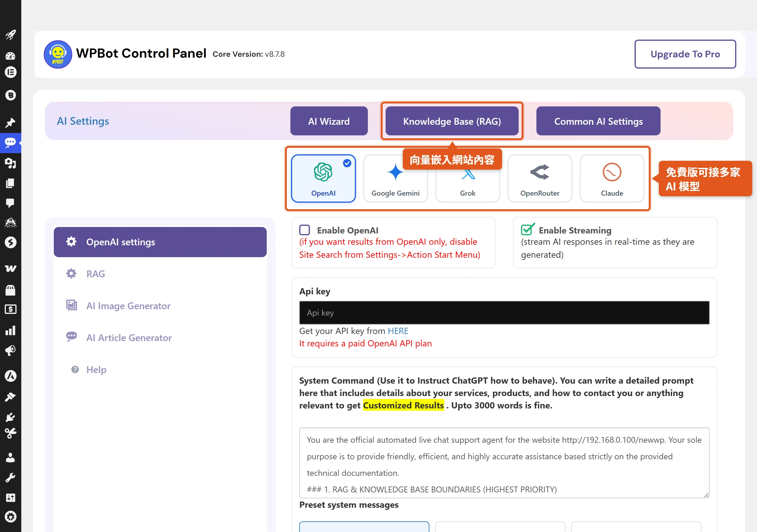Select the OpenRouter provider card

[540, 178]
